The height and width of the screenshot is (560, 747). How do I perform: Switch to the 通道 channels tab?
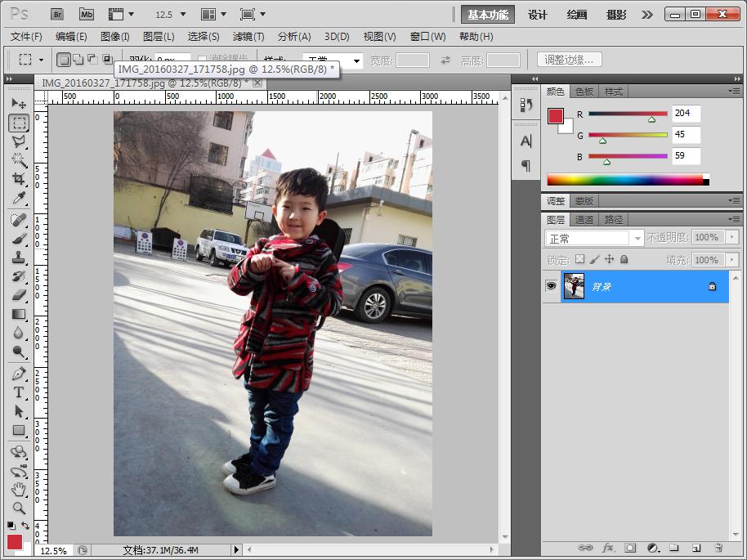pos(585,218)
